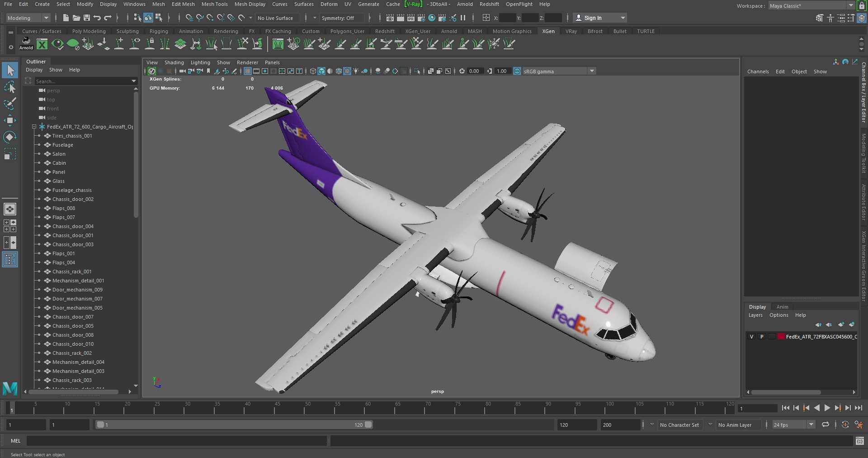The image size is (868, 458).
Task: Open the Mesh Tools menu
Action: [x=215, y=4]
